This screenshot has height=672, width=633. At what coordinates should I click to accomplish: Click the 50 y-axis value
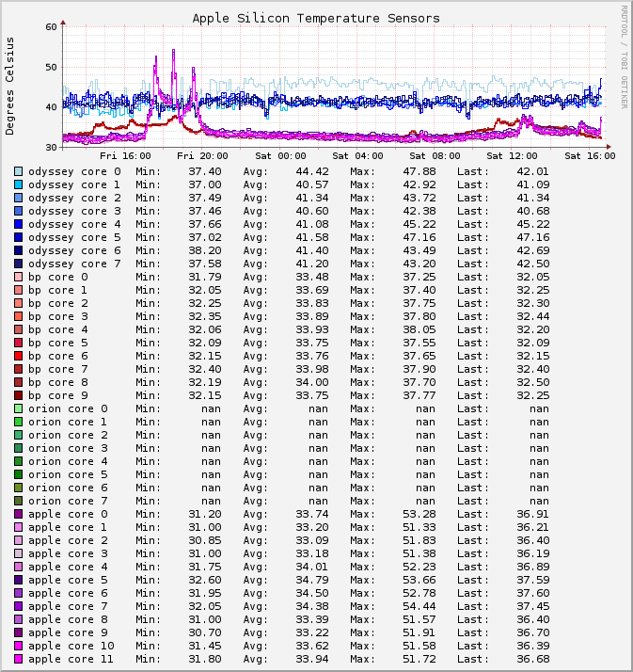click(x=51, y=67)
